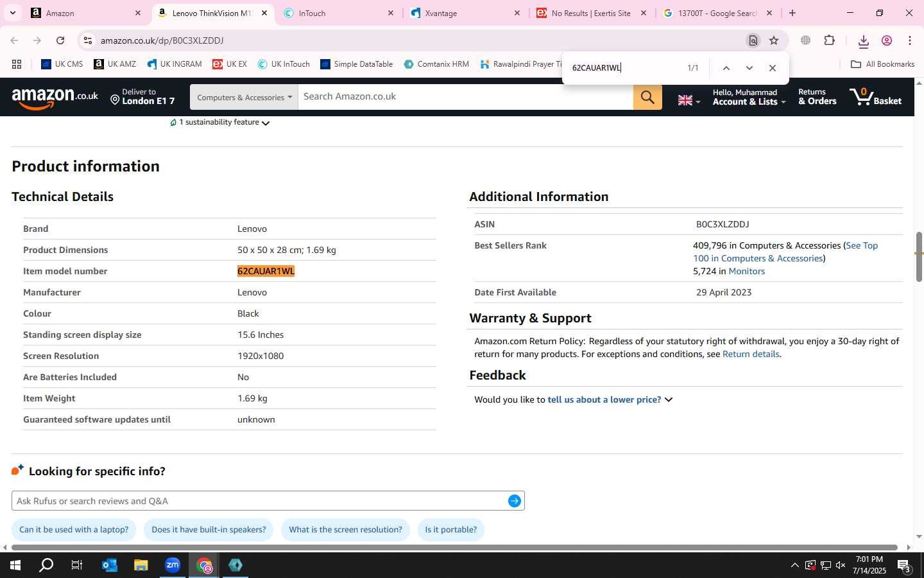Click the highlighted 62CAUAR1WL model number

point(266,271)
